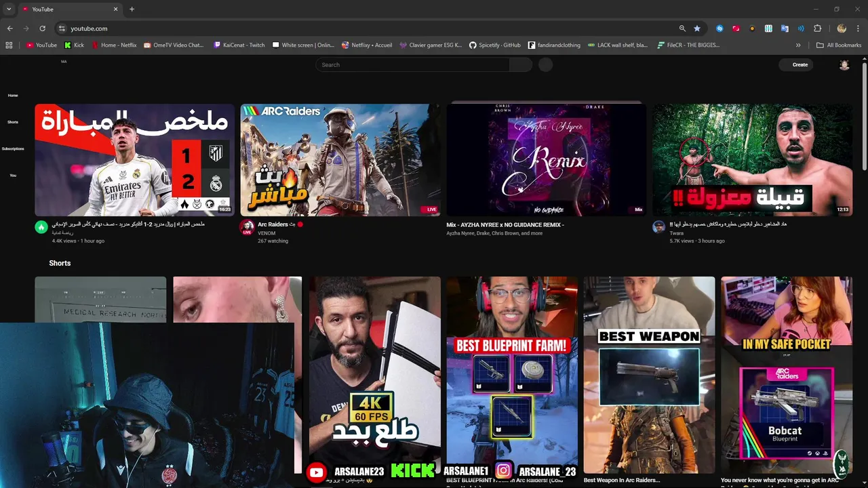Click the VENOM channel name
The image size is (868, 488).
click(x=267, y=232)
